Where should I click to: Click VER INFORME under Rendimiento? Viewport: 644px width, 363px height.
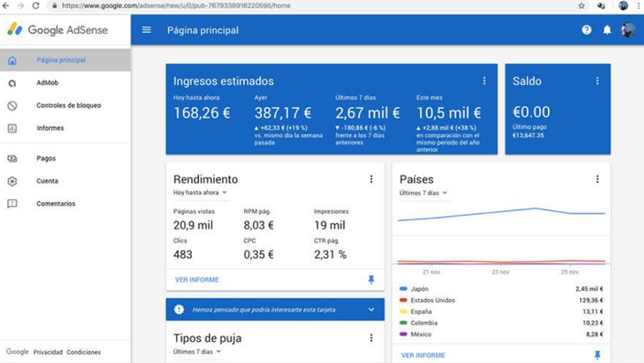pos(197,280)
